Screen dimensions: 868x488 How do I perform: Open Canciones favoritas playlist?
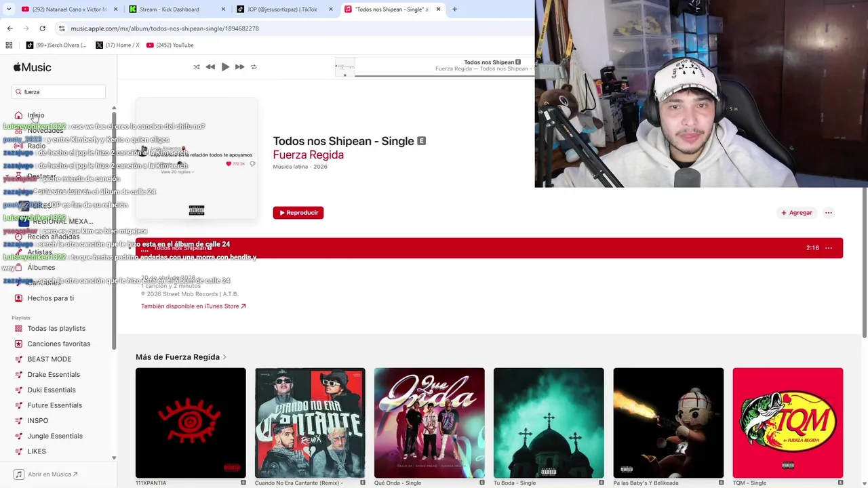[60, 344]
